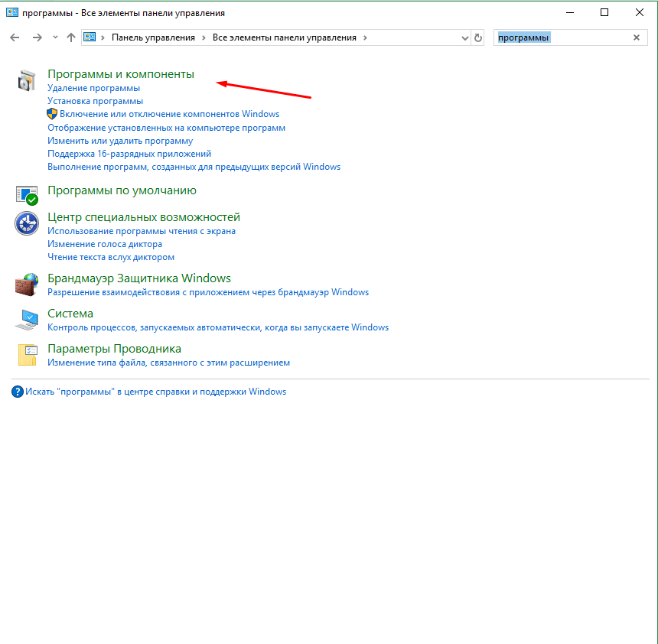
Task: Click the Параметры Проводника folder icon
Action: tap(28, 355)
